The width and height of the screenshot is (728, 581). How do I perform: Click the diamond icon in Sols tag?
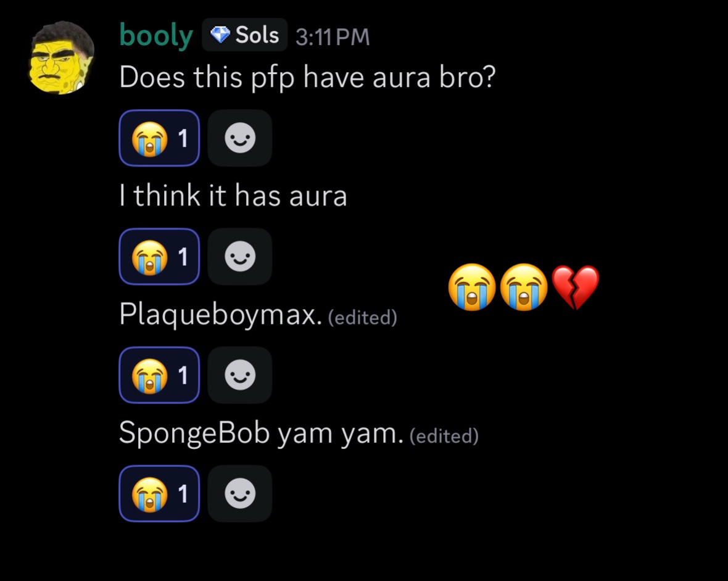point(220,35)
